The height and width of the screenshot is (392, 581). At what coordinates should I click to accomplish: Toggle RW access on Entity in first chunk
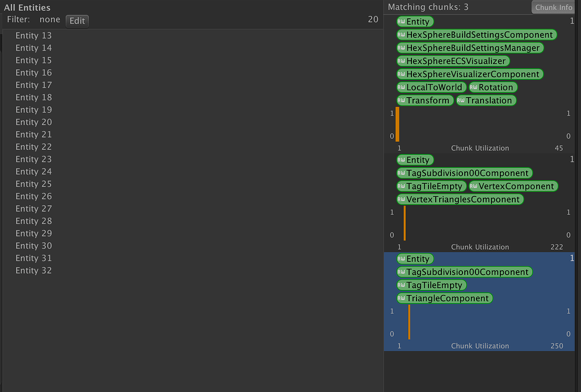pos(403,21)
